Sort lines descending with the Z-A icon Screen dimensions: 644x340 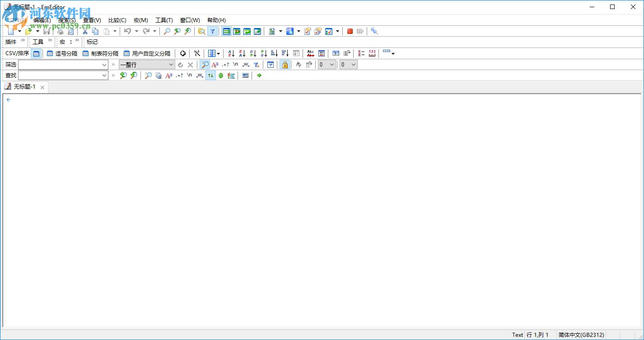coord(242,53)
